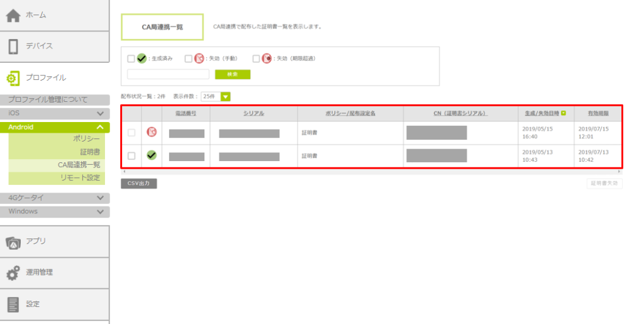Expand the 4Gケータイ section
The height and width of the screenshot is (324, 644).
pyautogui.click(x=99, y=198)
